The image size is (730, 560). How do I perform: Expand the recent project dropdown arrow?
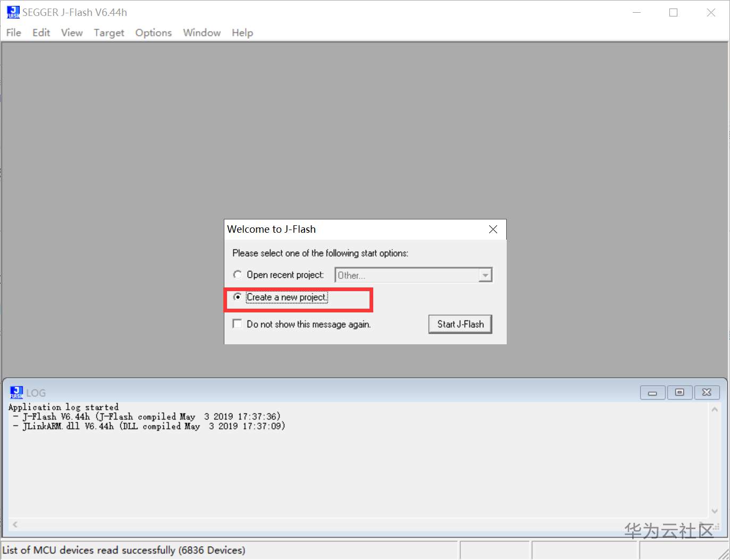coord(485,275)
